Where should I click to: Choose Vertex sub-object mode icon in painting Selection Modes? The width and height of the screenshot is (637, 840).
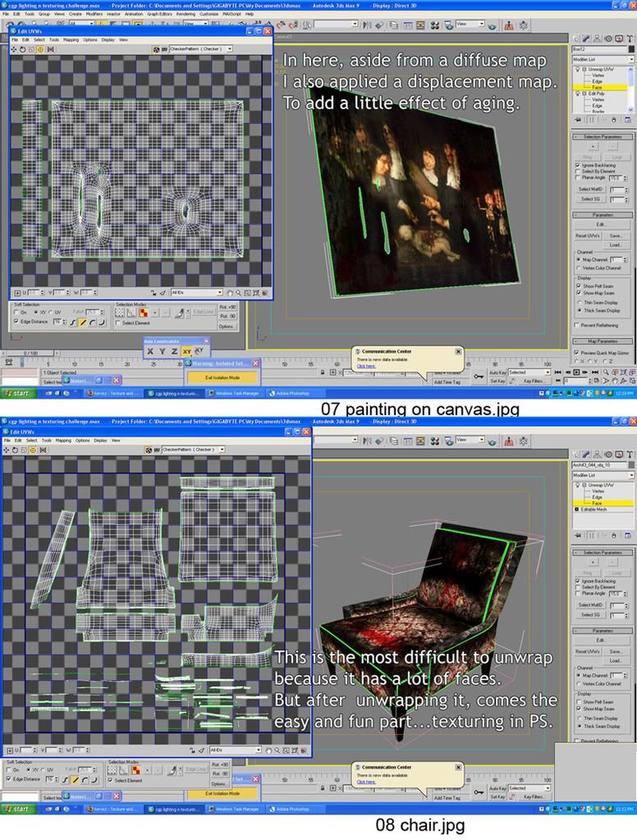[120, 313]
